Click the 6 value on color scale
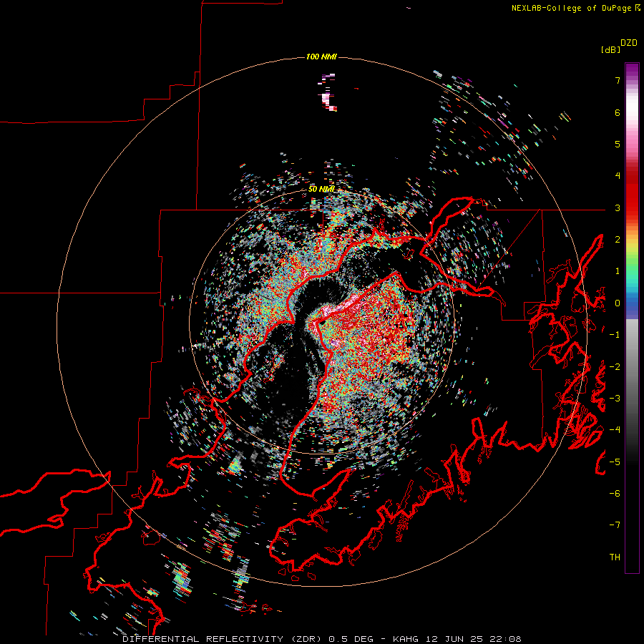This screenshot has width=644, height=644. coord(618,112)
